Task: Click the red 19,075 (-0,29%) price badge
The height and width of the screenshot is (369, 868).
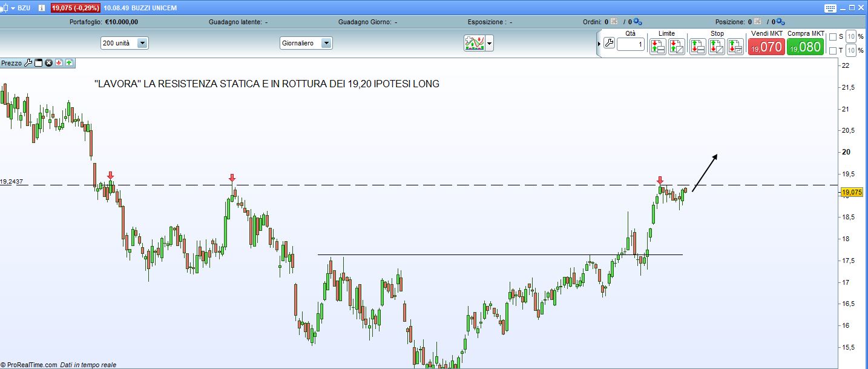Action: [x=74, y=8]
